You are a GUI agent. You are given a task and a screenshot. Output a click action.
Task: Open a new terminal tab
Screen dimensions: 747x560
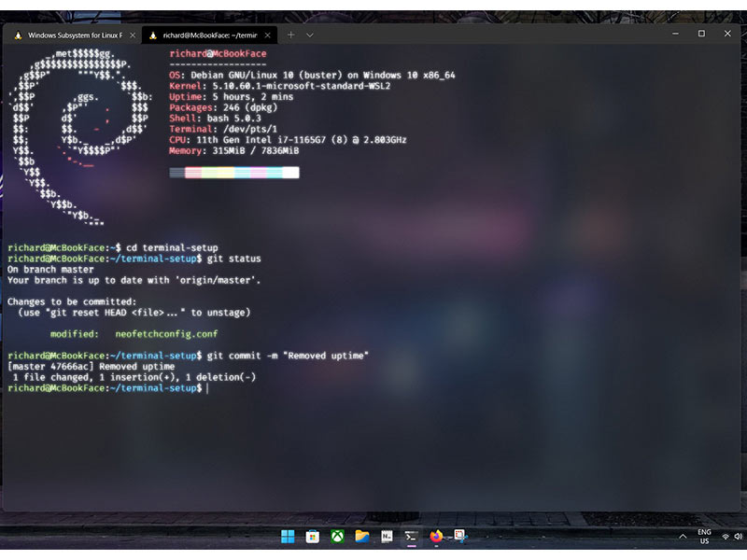click(x=290, y=35)
